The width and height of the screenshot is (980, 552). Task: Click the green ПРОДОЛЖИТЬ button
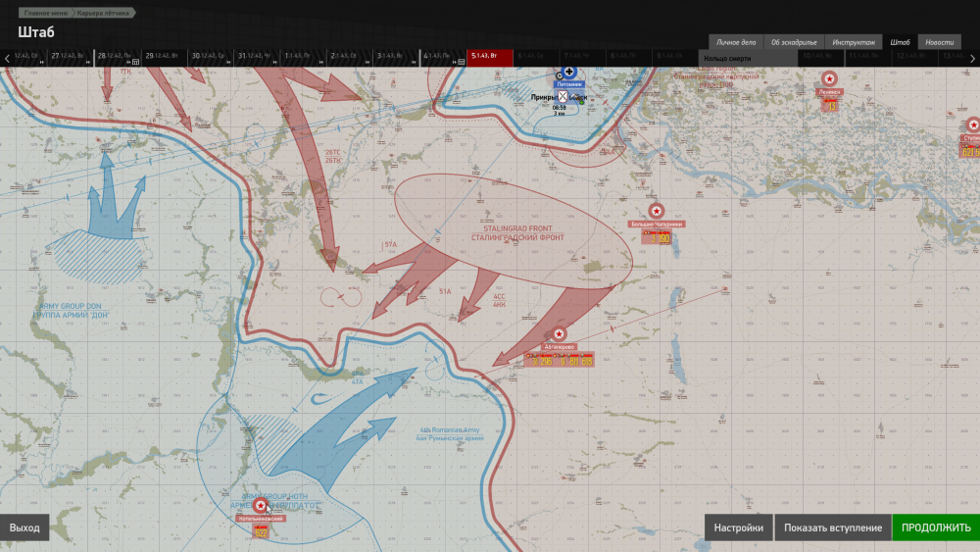click(x=936, y=527)
